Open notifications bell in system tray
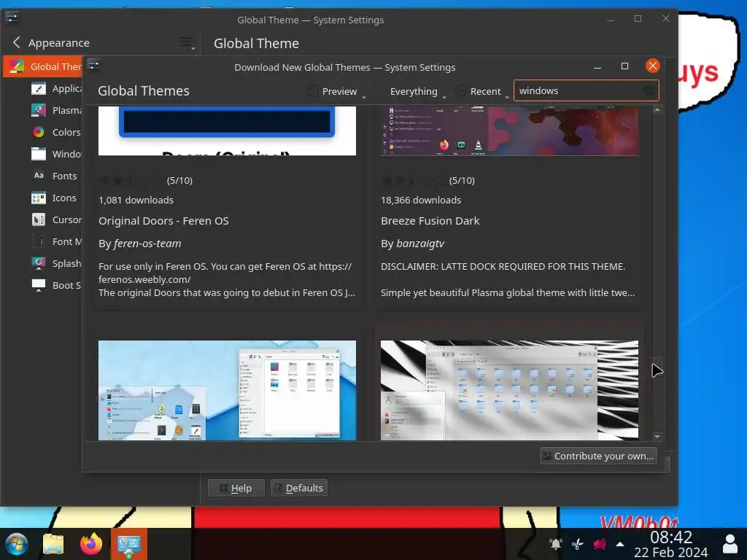 click(x=555, y=544)
